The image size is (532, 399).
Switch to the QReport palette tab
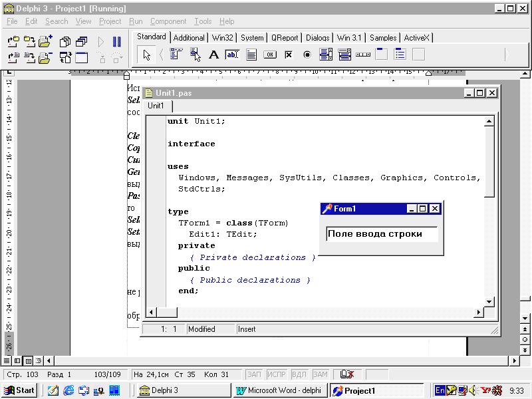pos(285,38)
